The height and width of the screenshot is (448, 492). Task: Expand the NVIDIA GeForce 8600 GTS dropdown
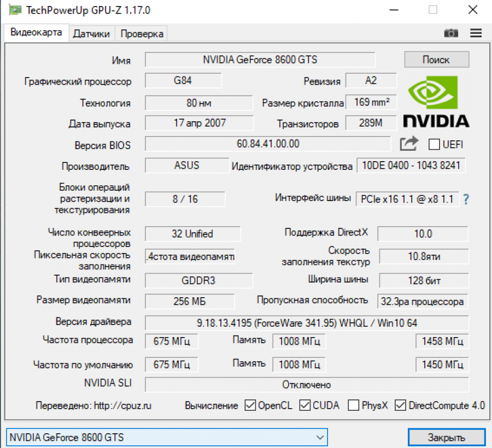pos(320,437)
